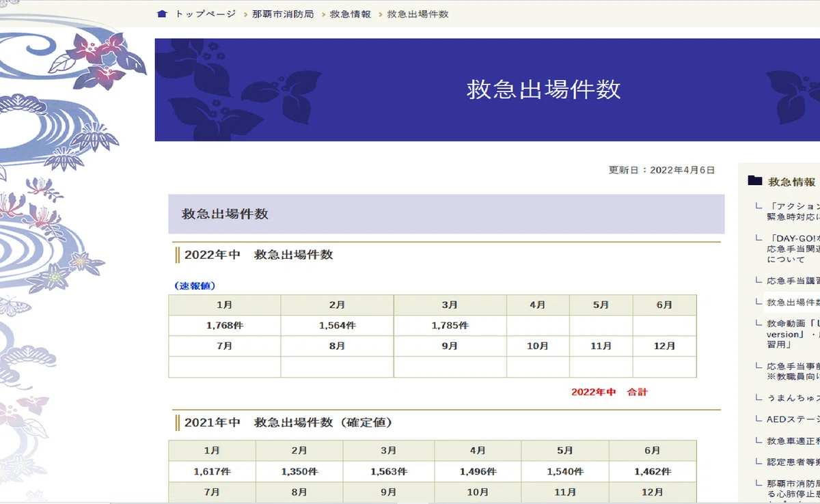The height and width of the screenshot is (504, 820).
Task: Open the 救命動画 sidebar link
Action: coord(793,334)
